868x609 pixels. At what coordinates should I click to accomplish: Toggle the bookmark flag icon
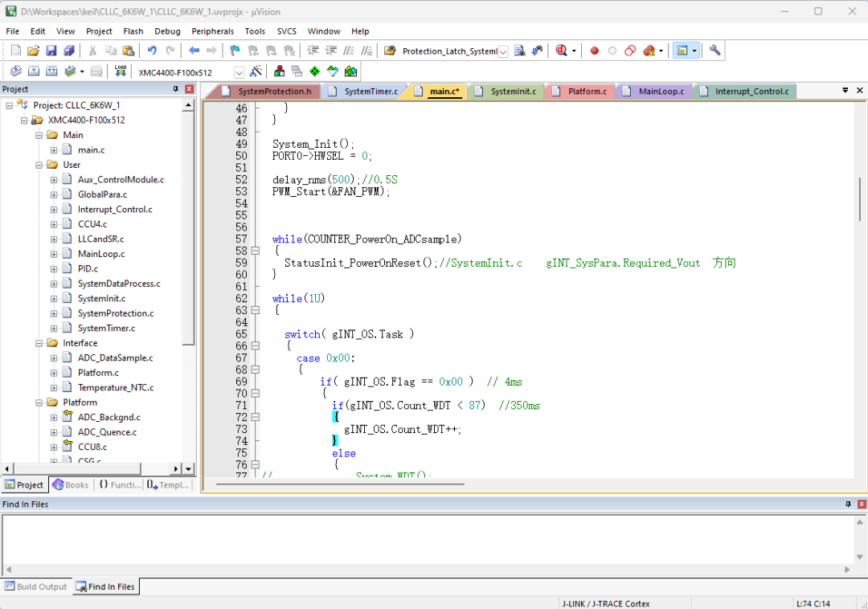(x=235, y=51)
